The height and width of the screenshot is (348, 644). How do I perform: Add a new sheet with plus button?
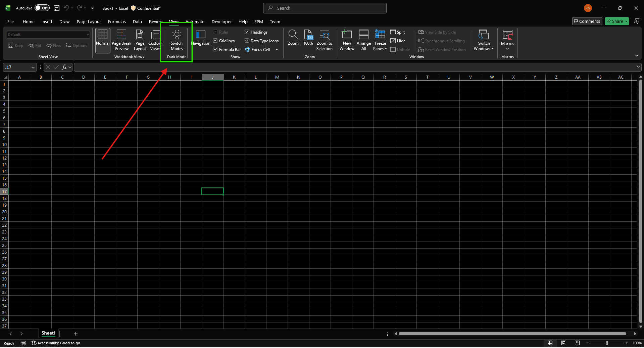click(x=76, y=334)
